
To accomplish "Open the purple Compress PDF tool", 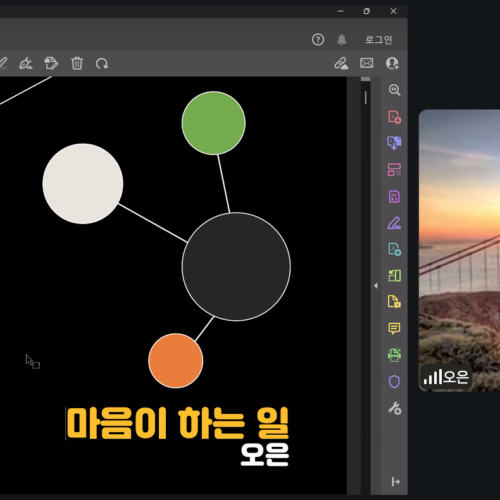I will 394,196.
